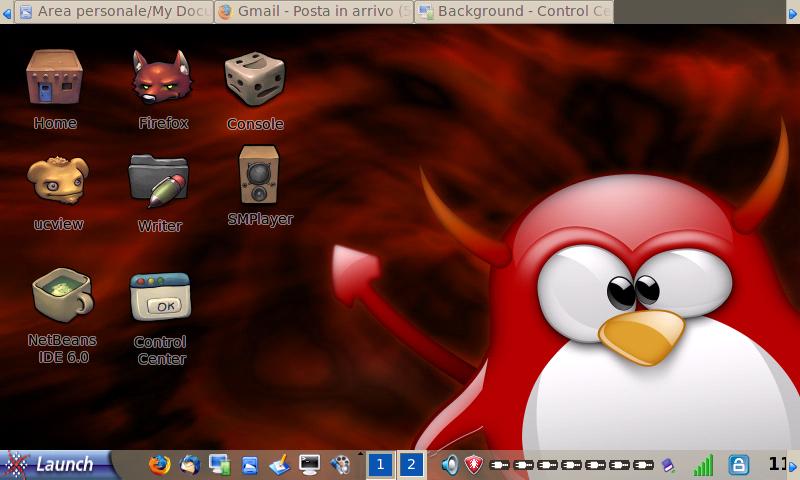Click the network computers panel icon
The height and width of the screenshot is (480, 800).
coord(220,465)
